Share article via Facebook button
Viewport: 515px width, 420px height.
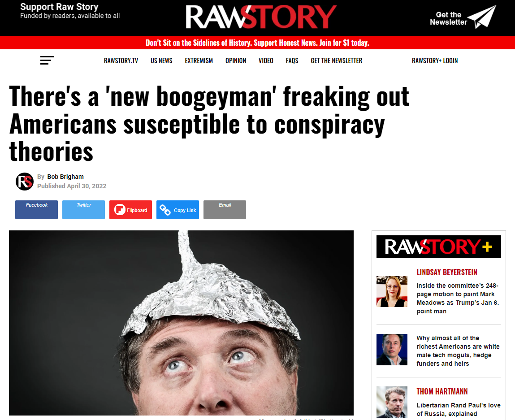click(36, 209)
